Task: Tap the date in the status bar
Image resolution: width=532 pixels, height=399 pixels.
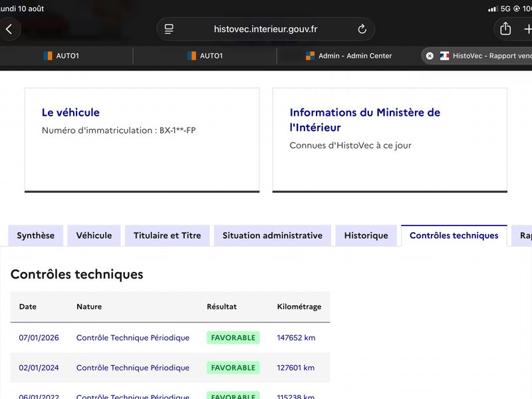Action: tap(22, 9)
